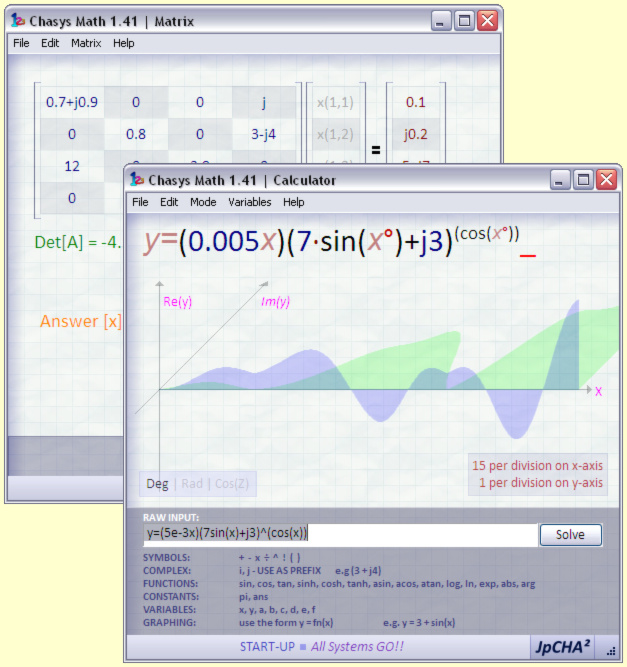Maximize the Matrix window
627x667 pixels.
(464, 21)
